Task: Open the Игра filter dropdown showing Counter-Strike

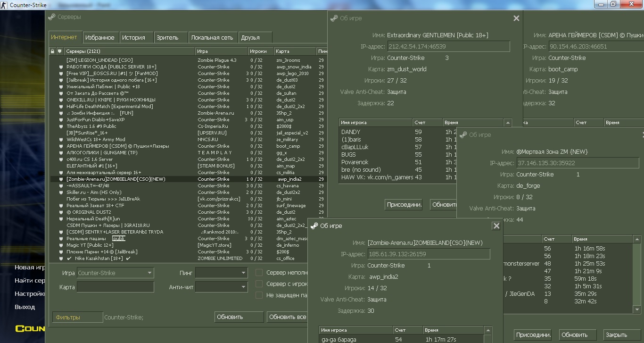Action: [x=115, y=273]
